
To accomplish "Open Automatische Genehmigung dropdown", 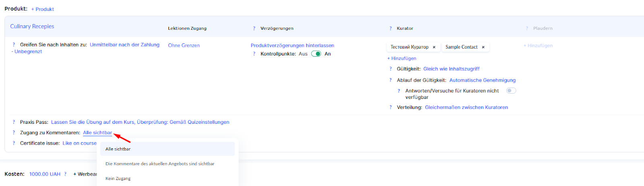I will pyautogui.click(x=482, y=80).
